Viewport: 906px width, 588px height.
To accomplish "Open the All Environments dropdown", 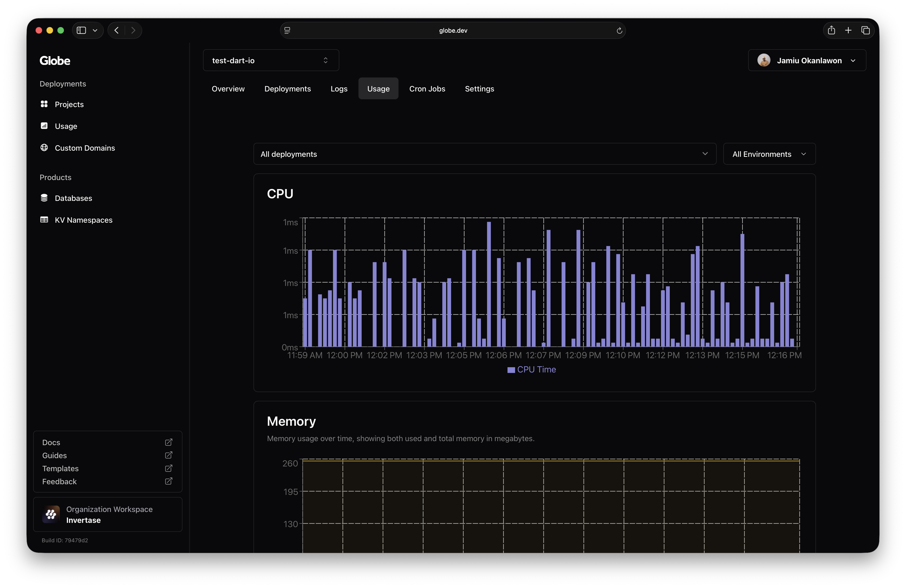I will (769, 154).
